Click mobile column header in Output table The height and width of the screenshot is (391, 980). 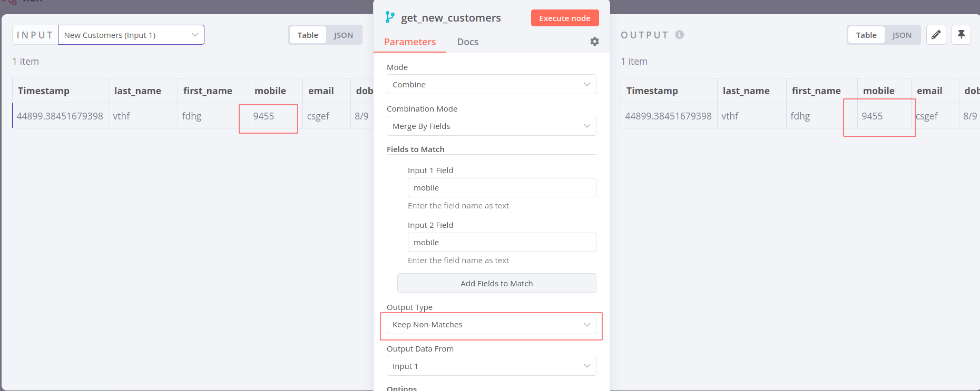pos(884,91)
